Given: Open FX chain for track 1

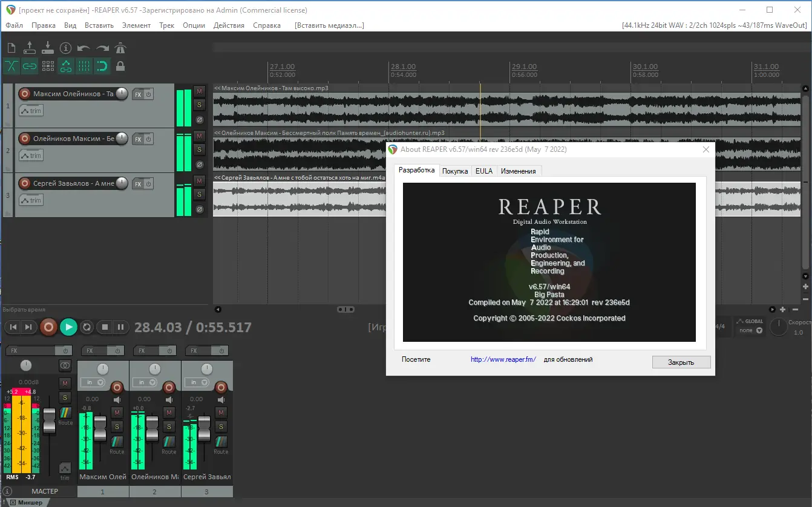Looking at the screenshot, I should [138, 95].
